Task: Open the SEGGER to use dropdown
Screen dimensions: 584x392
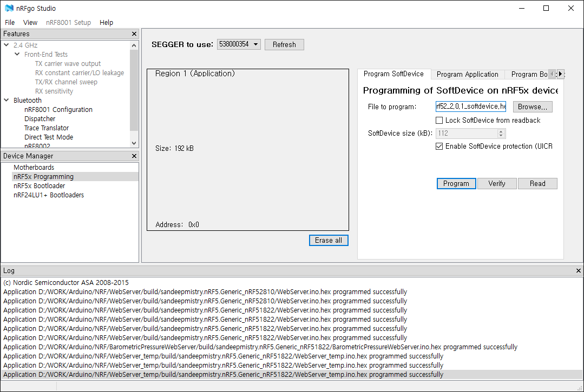Action: [239, 44]
